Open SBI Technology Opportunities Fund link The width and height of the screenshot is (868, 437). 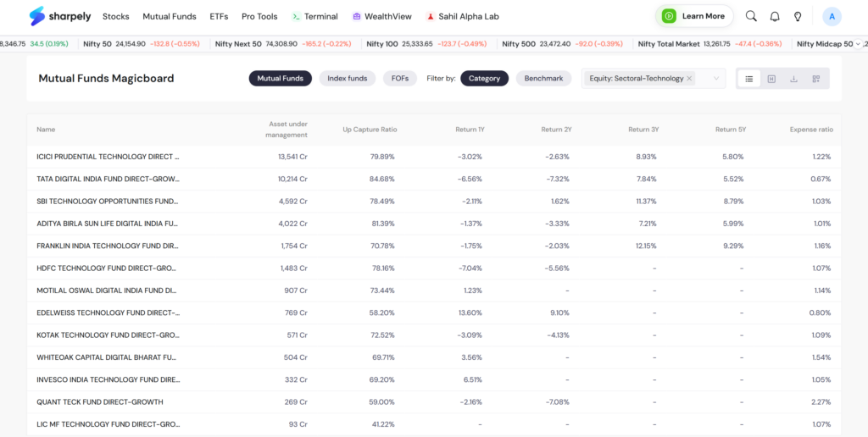[107, 202]
